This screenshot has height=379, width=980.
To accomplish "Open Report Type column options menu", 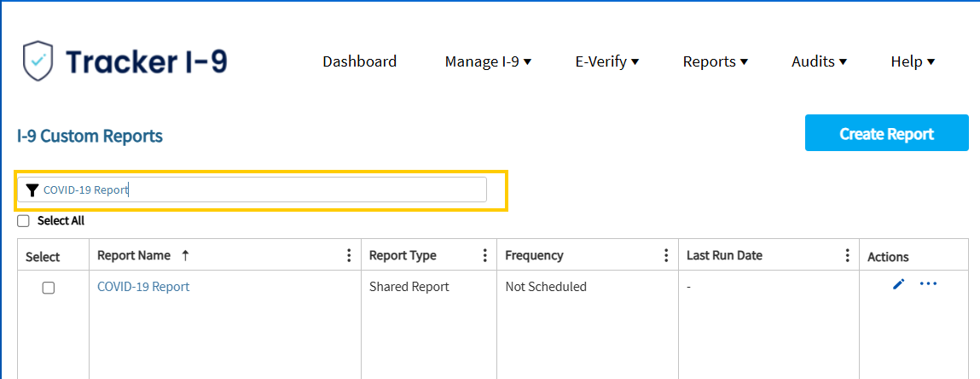I will 484,255.
